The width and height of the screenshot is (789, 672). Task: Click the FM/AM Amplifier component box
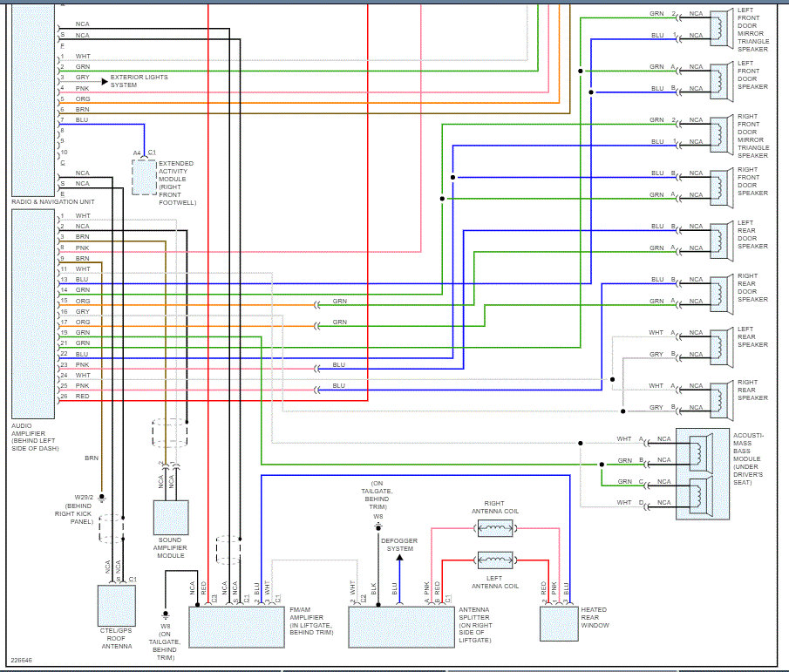pos(236,627)
